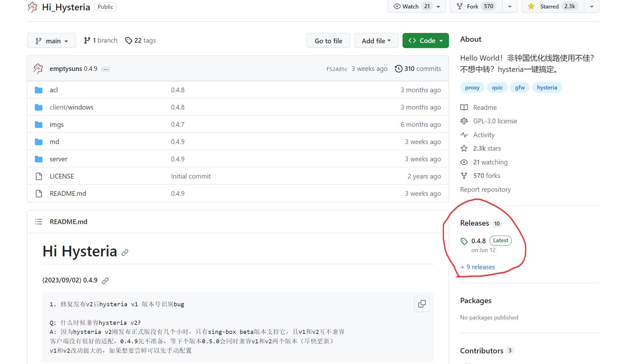Image resolution: width=622 pixels, height=364 pixels.
Task: Open the green Code dropdown
Action: (425, 41)
